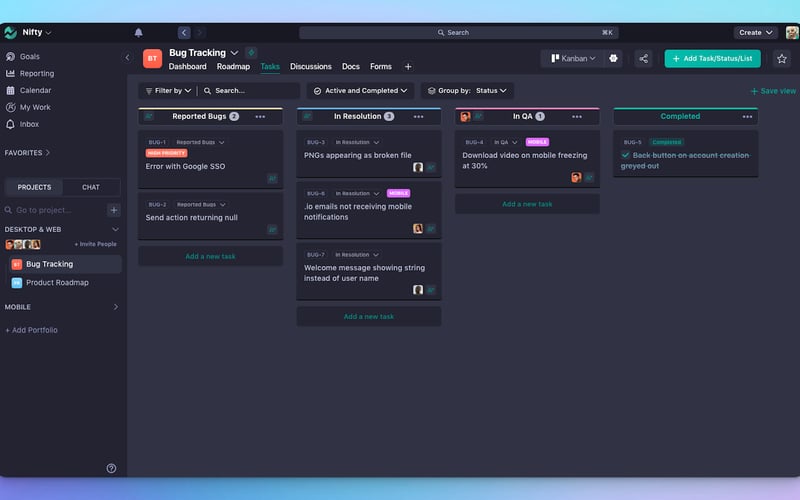Click the green icon beside the Bug Tracking title

[251, 53]
